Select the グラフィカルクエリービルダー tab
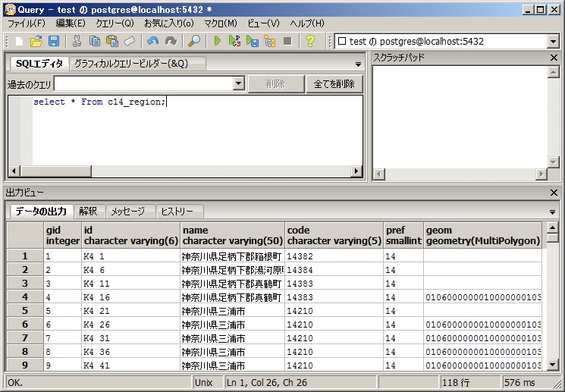Image resolution: width=565 pixels, height=392 pixels. (x=130, y=64)
